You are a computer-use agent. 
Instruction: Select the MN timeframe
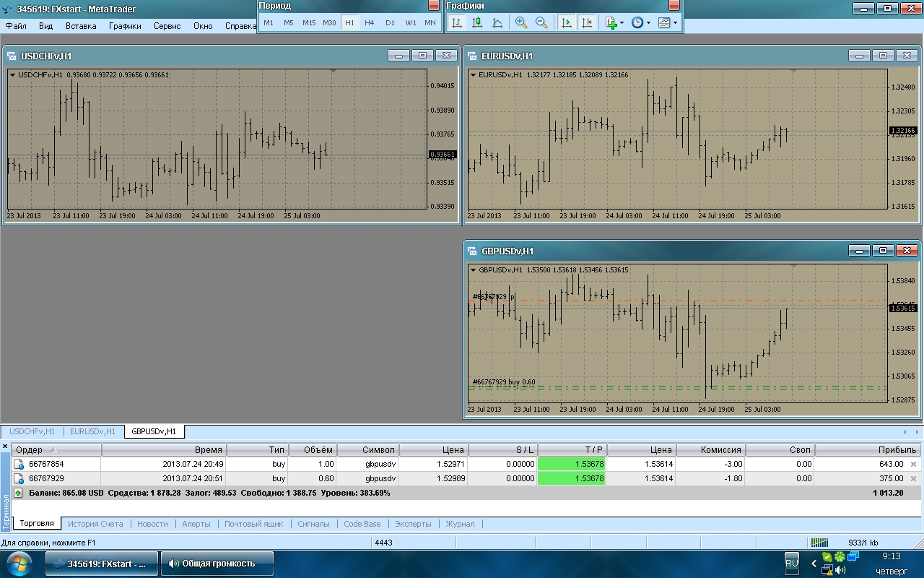tap(430, 22)
